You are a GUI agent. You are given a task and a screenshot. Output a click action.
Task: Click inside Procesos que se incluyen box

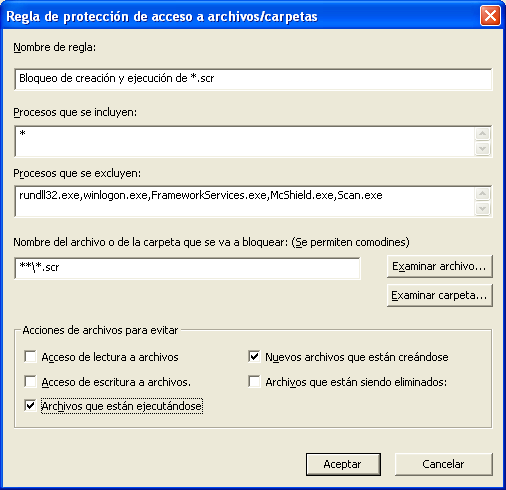tap(245, 141)
